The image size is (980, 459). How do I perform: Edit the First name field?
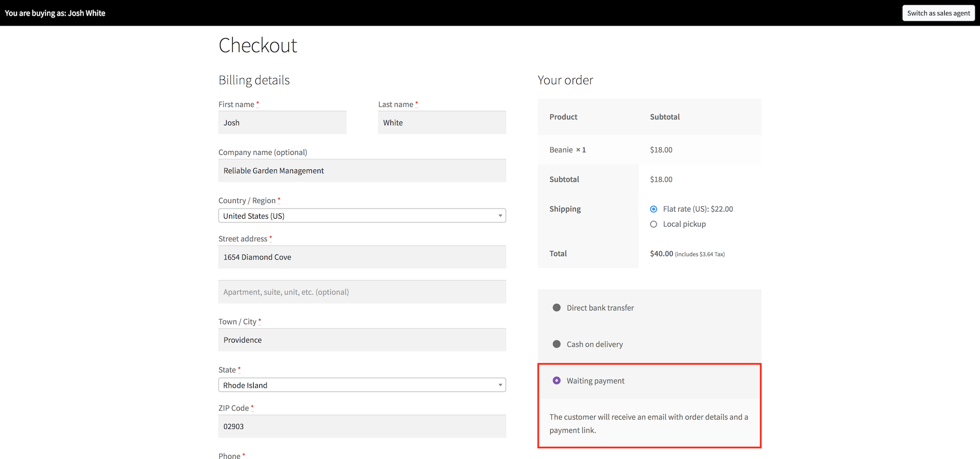pos(282,123)
